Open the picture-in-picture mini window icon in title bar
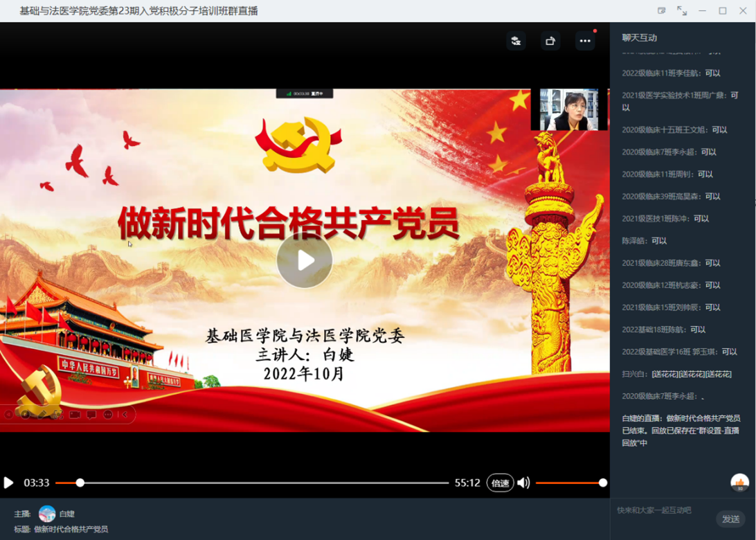The image size is (756, 540). click(662, 10)
